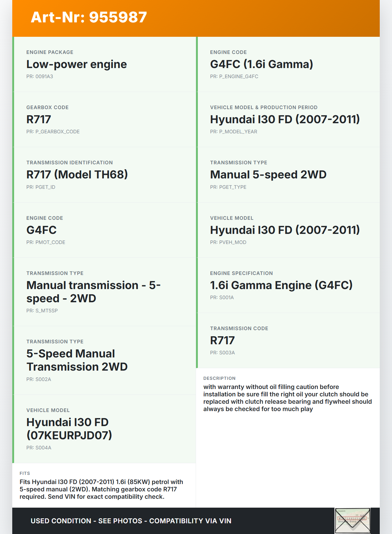This screenshot has width=392, height=534.
Task: Select Manual transmission - 5-speed - 2WD entry
Action: pyautogui.click(x=93, y=292)
